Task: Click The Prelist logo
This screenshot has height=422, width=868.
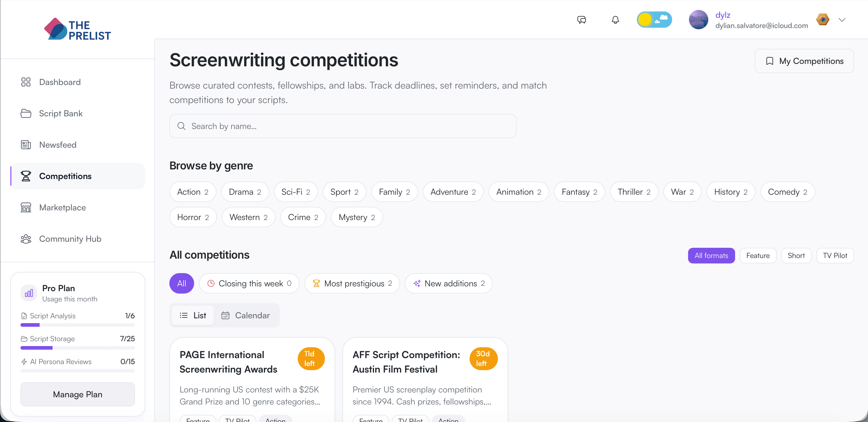Action: pos(77,30)
